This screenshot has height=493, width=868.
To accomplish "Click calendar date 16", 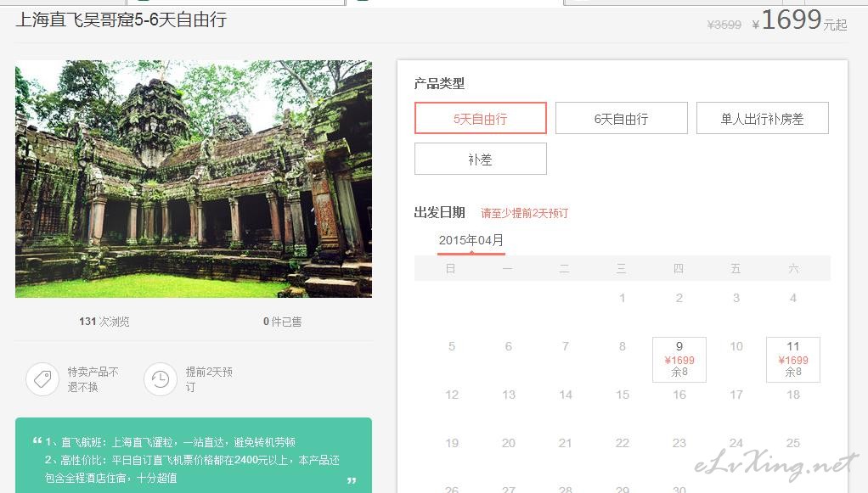I will coord(679,395).
